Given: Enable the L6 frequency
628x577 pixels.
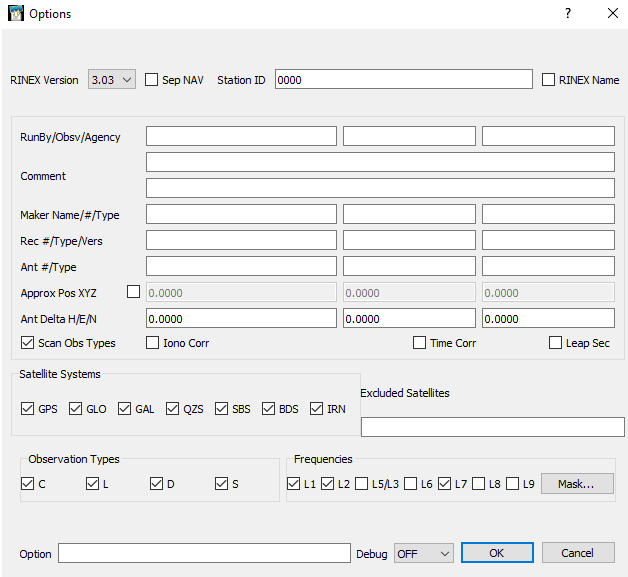Looking at the screenshot, I should [x=410, y=483].
